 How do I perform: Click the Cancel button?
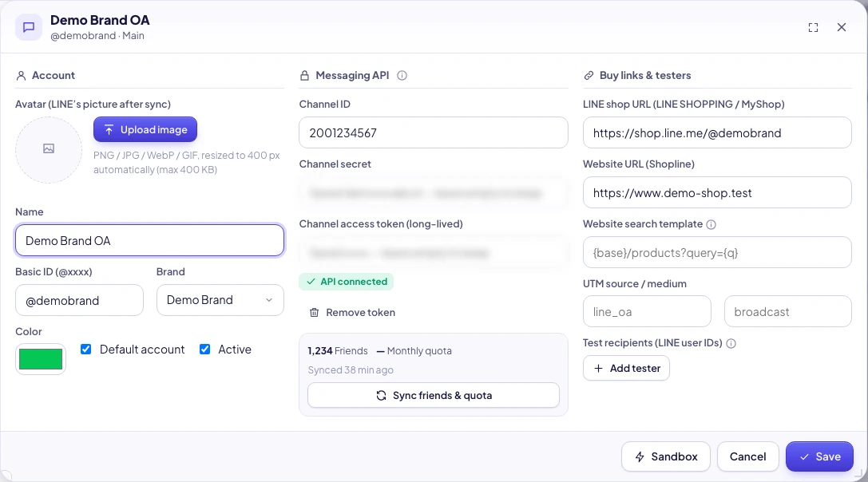point(748,456)
